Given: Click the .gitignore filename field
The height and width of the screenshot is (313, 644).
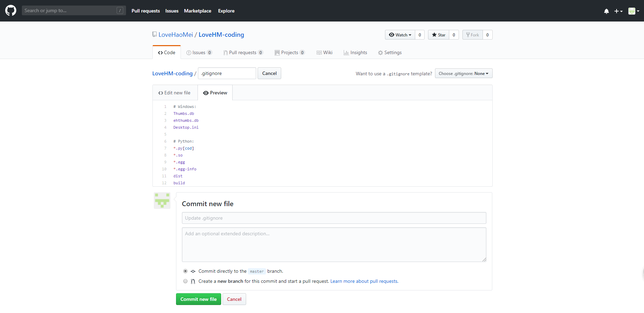Looking at the screenshot, I should (x=227, y=73).
